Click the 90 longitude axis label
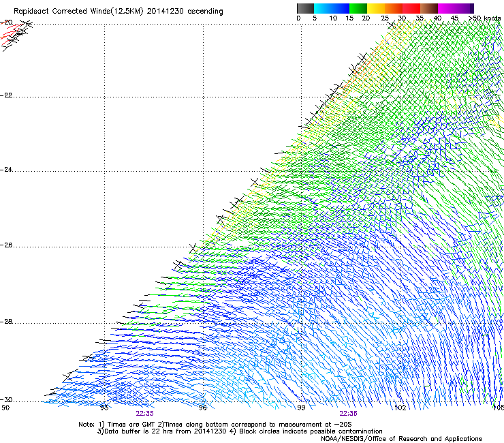This screenshot has height=443, width=504. pyautogui.click(x=5, y=408)
